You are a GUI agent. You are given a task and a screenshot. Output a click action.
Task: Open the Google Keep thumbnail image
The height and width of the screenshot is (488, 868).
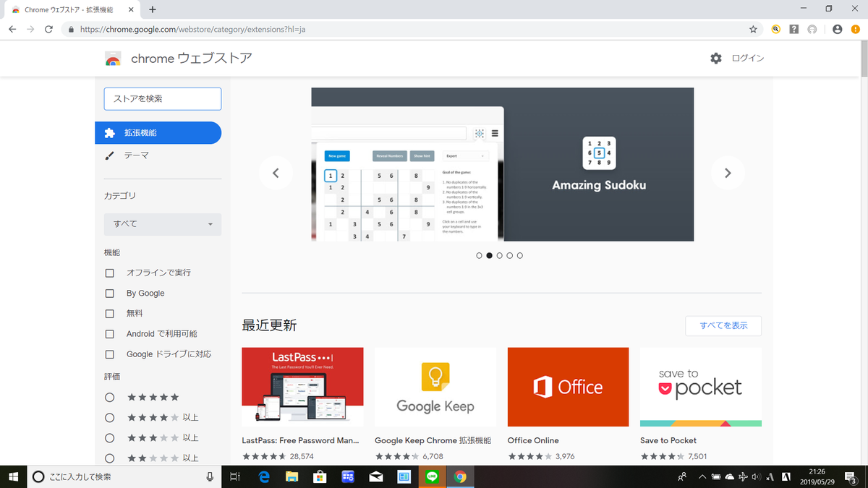(x=435, y=387)
